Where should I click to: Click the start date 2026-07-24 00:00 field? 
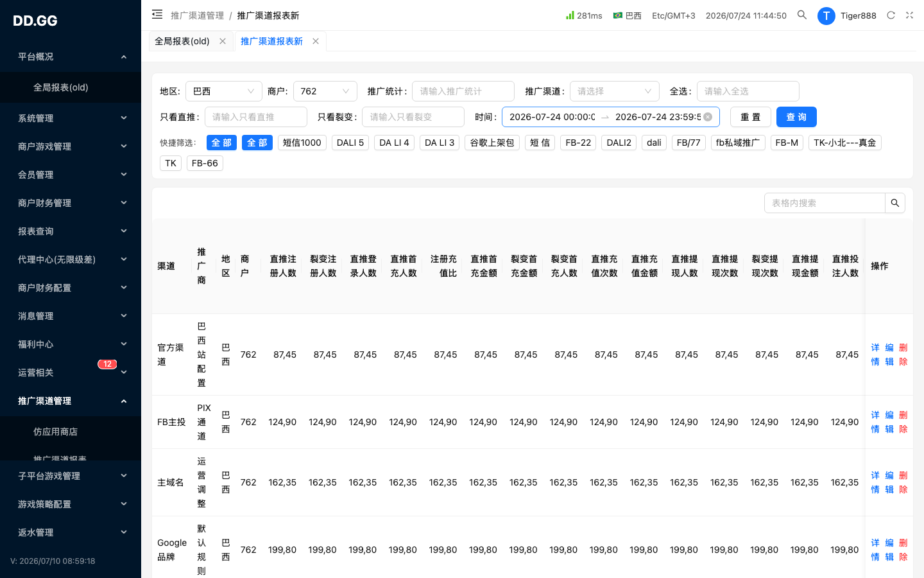[x=552, y=117]
